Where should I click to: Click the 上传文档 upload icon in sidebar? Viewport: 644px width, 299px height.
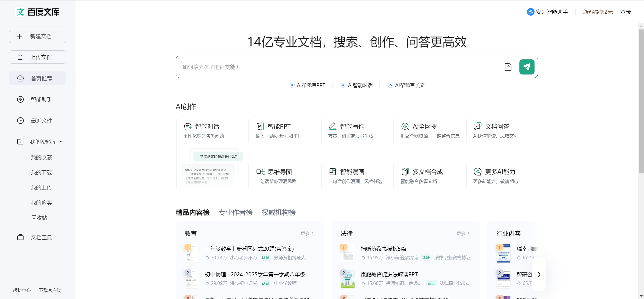20,57
